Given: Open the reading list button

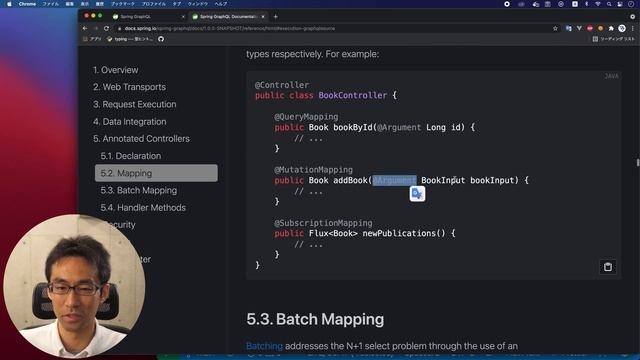Looking at the screenshot, I should pyautogui.click(x=613, y=39).
